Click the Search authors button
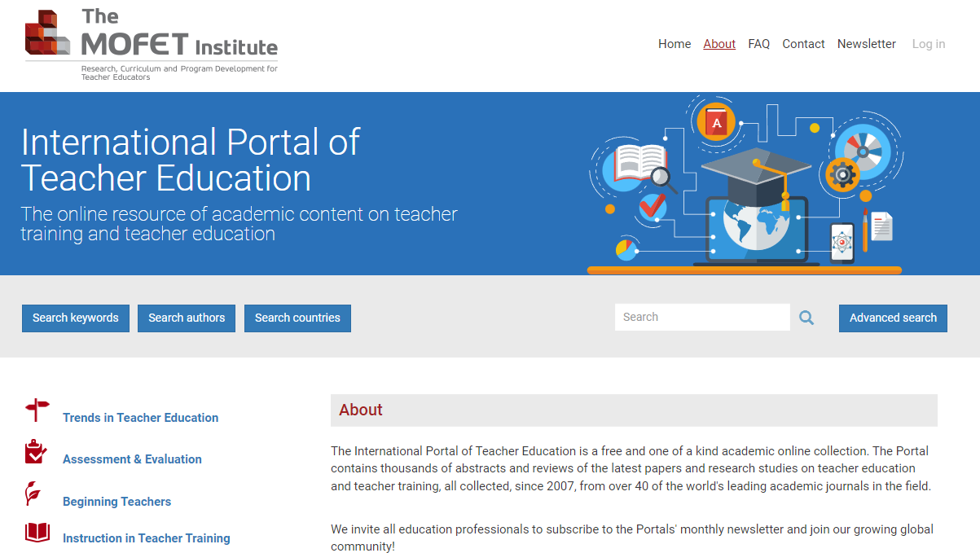The width and height of the screenshot is (980, 553). tap(187, 318)
